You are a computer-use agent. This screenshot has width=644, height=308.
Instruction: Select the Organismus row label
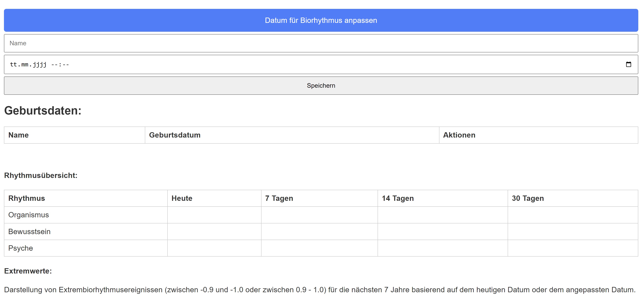pos(29,215)
